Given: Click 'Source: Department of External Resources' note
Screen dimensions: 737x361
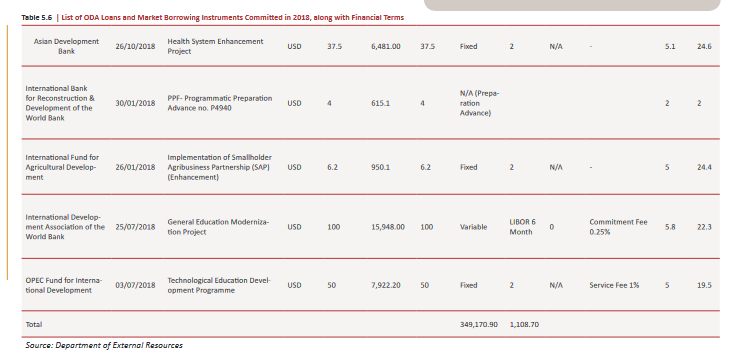Looking at the screenshot, I should point(104,345).
